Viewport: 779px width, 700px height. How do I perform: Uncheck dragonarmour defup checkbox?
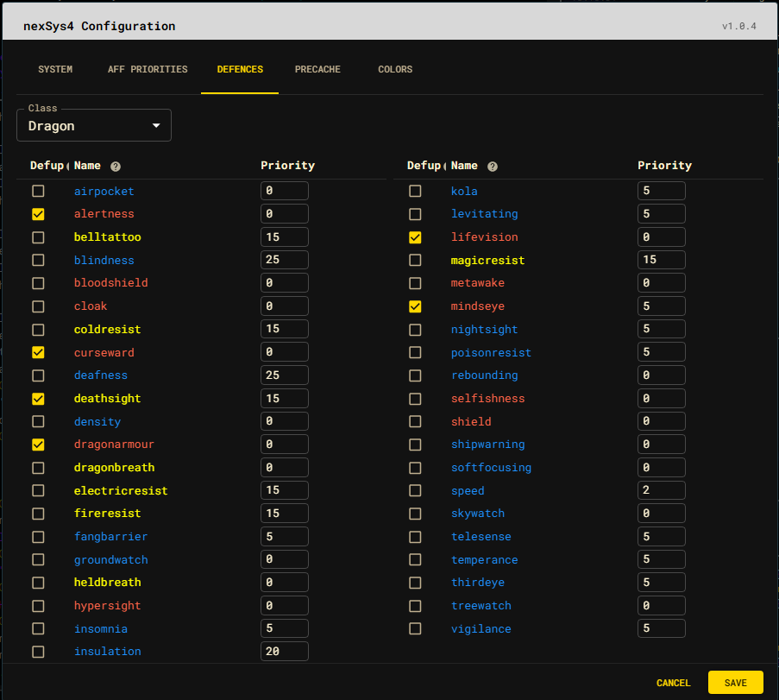point(38,445)
